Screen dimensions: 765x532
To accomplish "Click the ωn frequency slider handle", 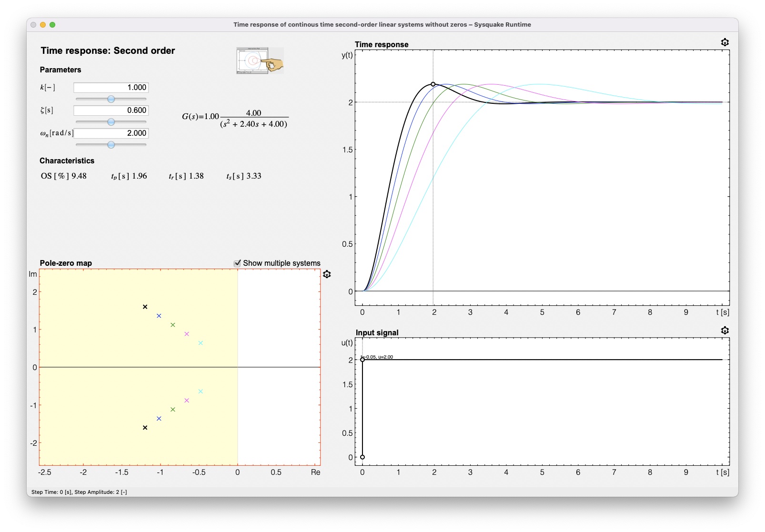I will pyautogui.click(x=111, y=145).
